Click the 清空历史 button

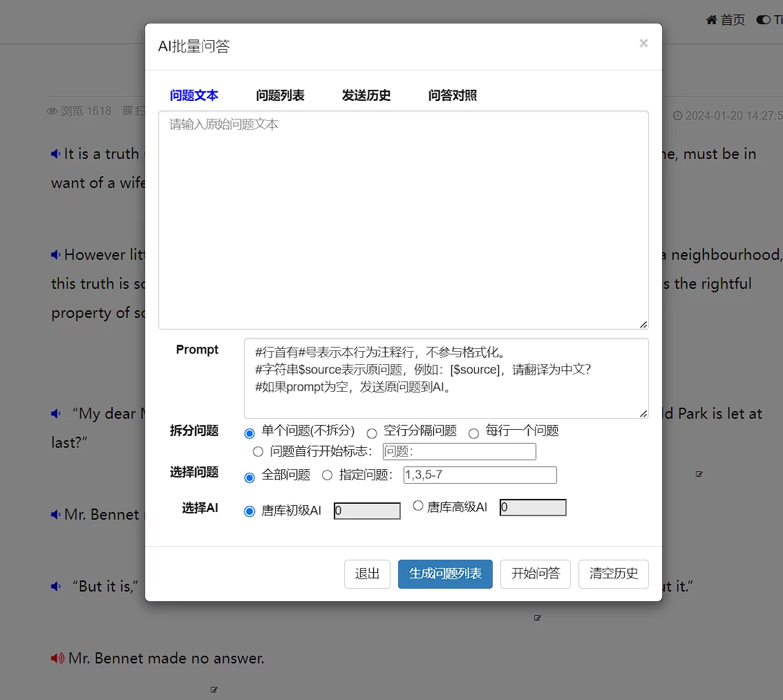(613, 574)
